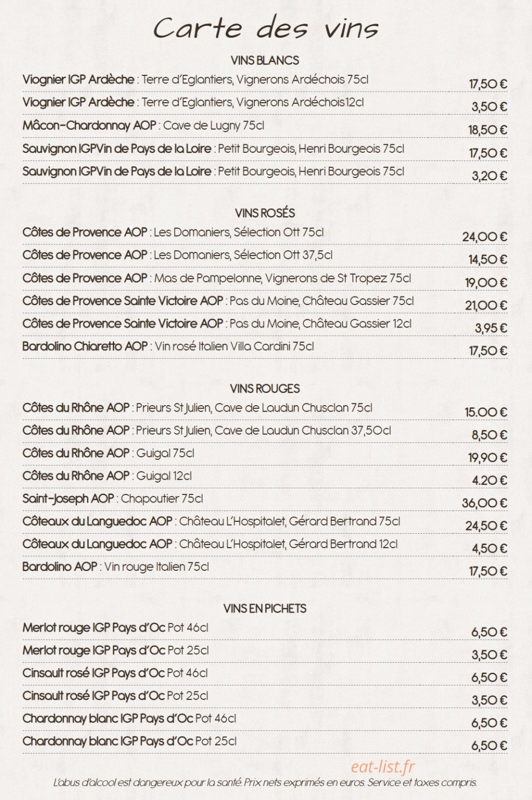The image size is (532, 800).
Task: Click the eat-list.fr watermark link
Action: coord(383,766)
